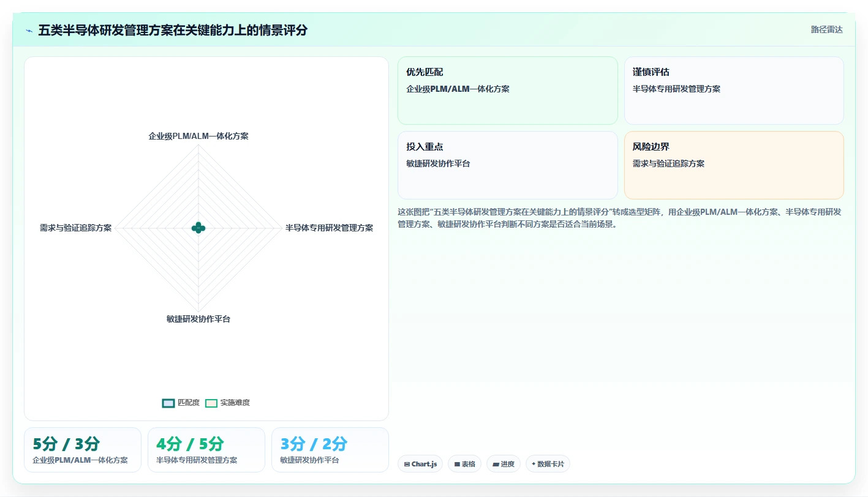Open the 谨慎评估 card
868x497 pixels.
coord(734,91)
